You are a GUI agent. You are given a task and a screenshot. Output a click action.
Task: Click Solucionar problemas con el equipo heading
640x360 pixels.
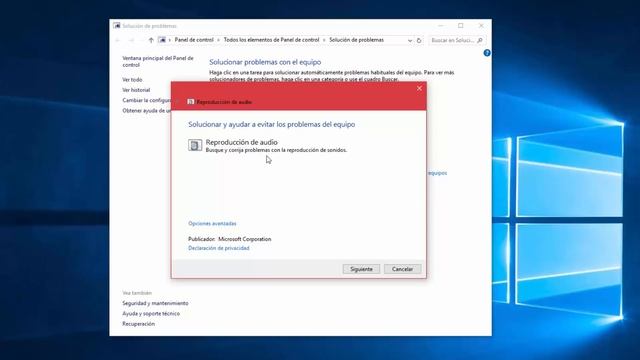coord(265,62)
